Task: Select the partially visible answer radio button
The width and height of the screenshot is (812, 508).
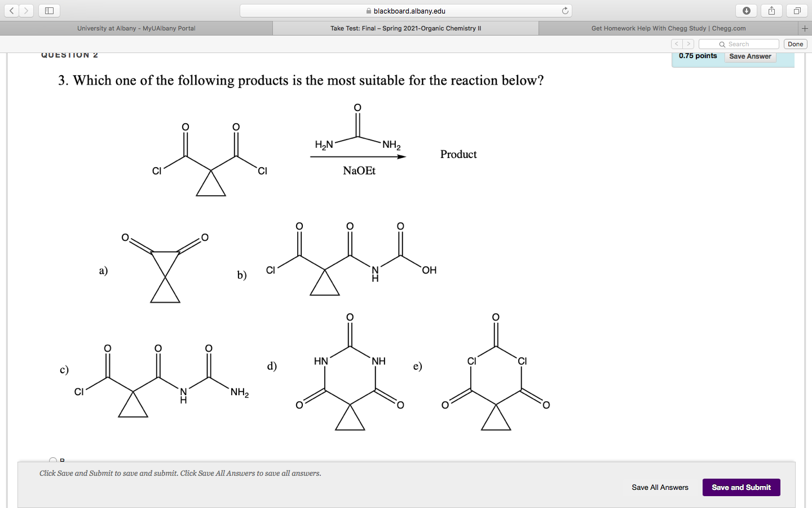Action: coord(53,460)
